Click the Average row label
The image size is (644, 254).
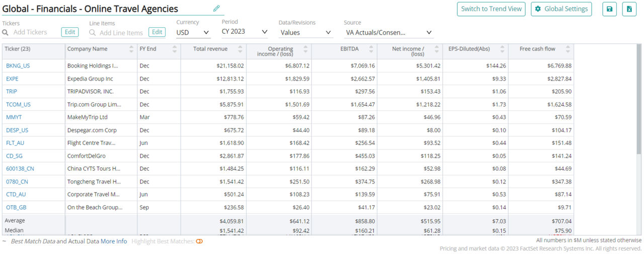[x=15, y=221]
